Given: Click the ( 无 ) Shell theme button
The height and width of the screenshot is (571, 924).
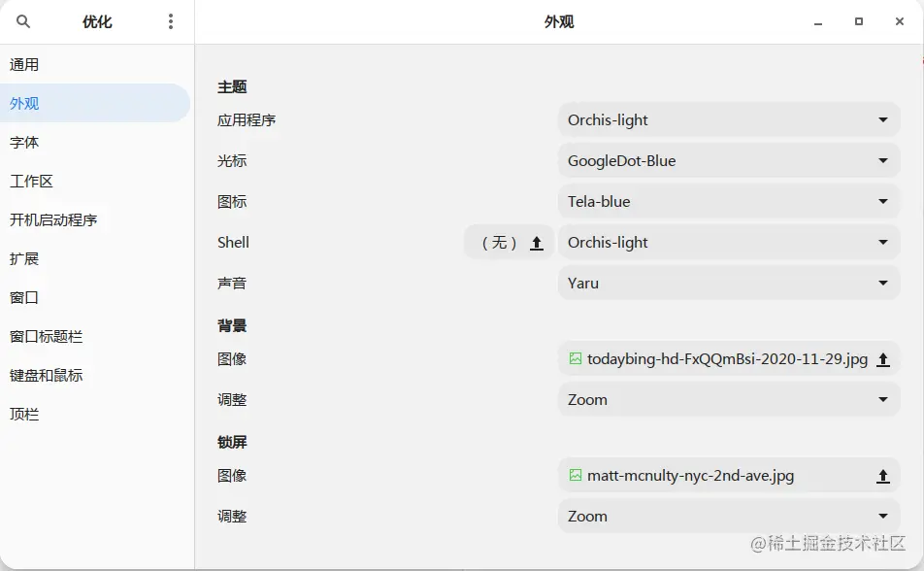Looking at the screenshot, I should tap(498, 242).
